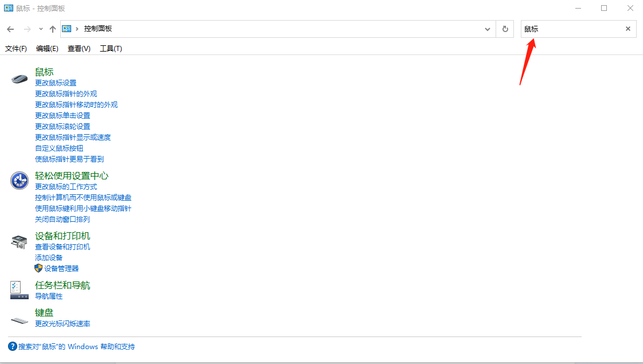This screenshot has width=643, height=364.
Task: Click the window title bar icon
Action: click(x=8, y=8)
